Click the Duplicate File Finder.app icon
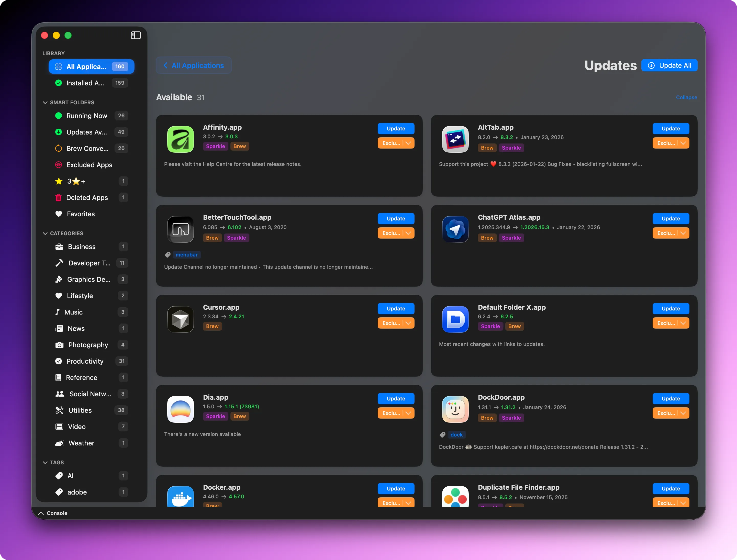 tap(455, 497)
